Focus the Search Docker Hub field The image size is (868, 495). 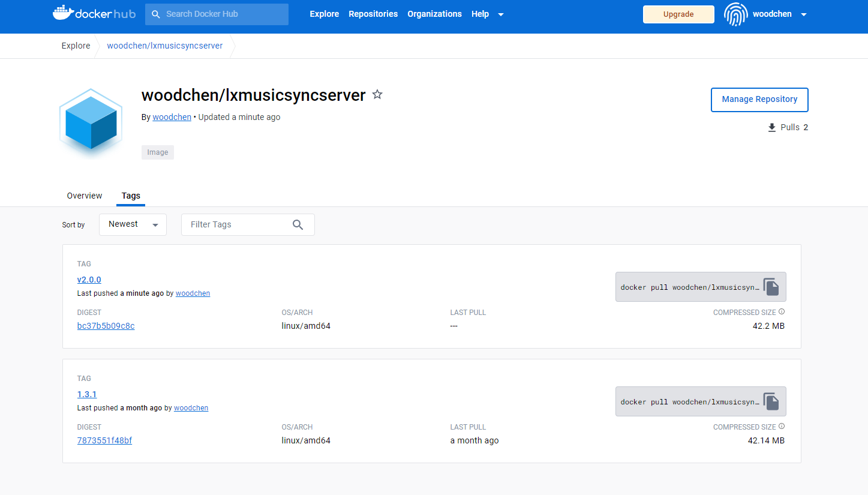(217, 14)
